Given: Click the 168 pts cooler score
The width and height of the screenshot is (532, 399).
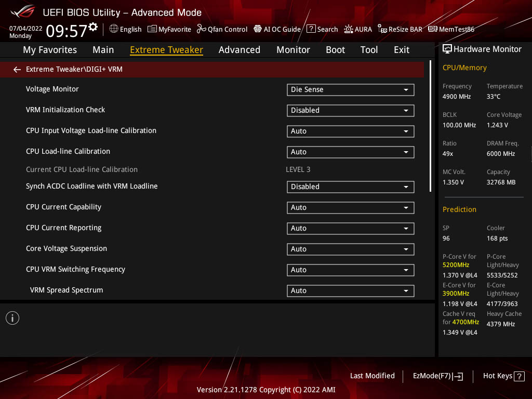Looking at the screenshot, I should tap(497, 238).
